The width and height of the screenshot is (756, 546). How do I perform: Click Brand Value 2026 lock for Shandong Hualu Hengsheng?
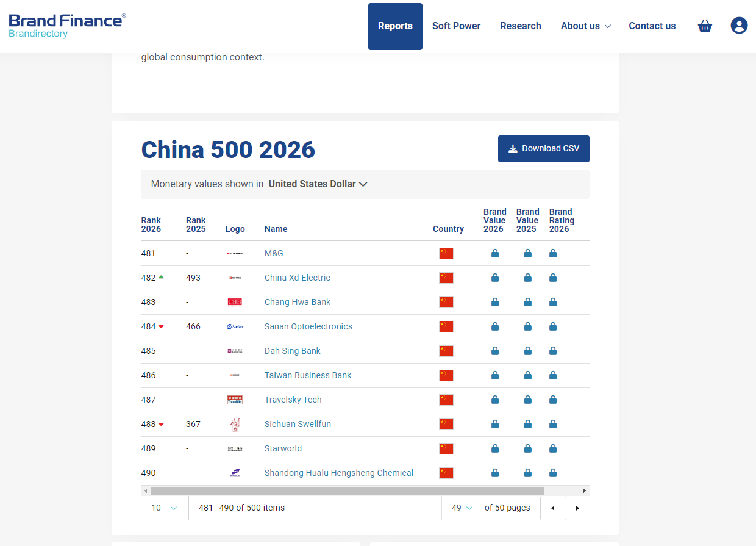tap(495, 473)
